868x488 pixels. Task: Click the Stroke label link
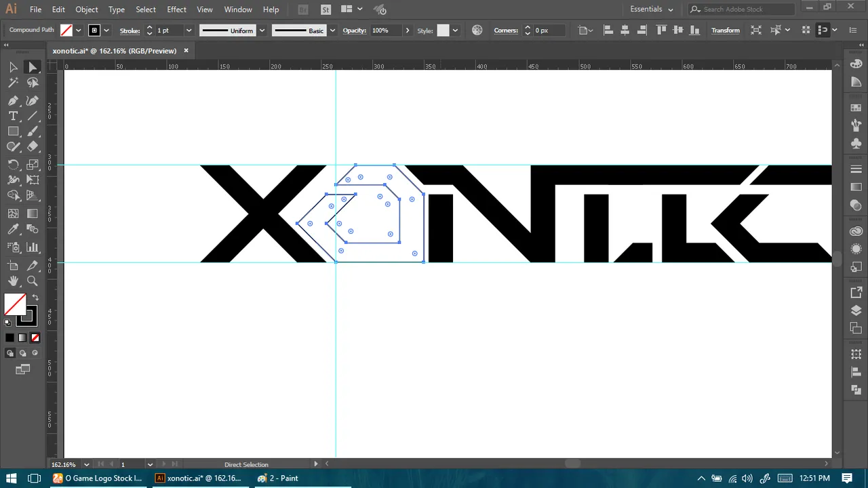click(130, 30)
